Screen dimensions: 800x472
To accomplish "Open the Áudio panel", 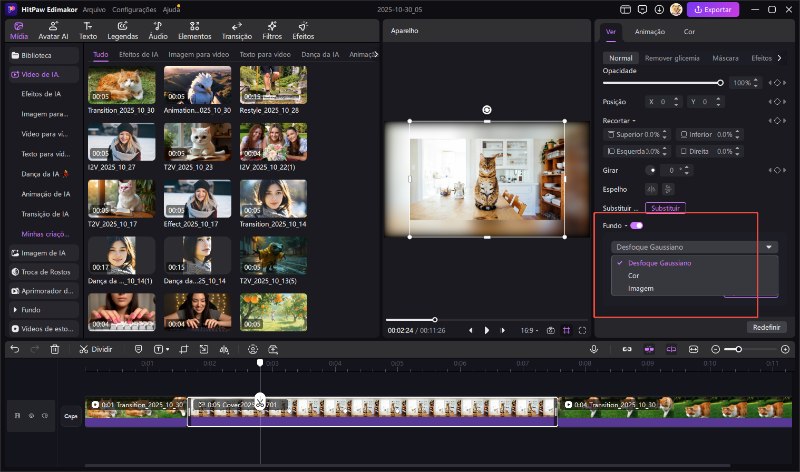I will (x=158, y=31).
